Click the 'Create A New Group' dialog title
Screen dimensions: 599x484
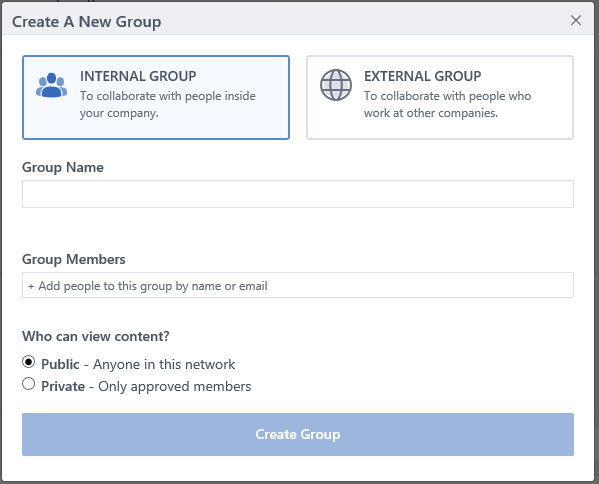click(x=87, y=22)
